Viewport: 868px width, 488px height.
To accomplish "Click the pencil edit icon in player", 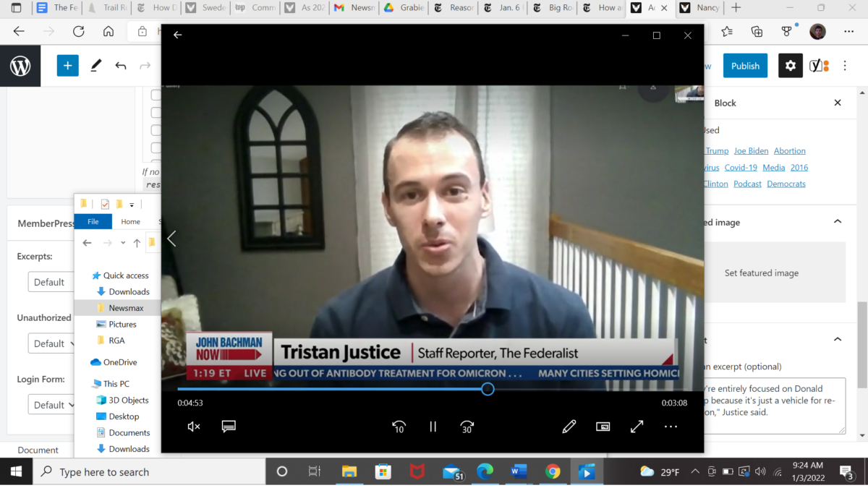I will pyautogui.click(x=569, y=427).
